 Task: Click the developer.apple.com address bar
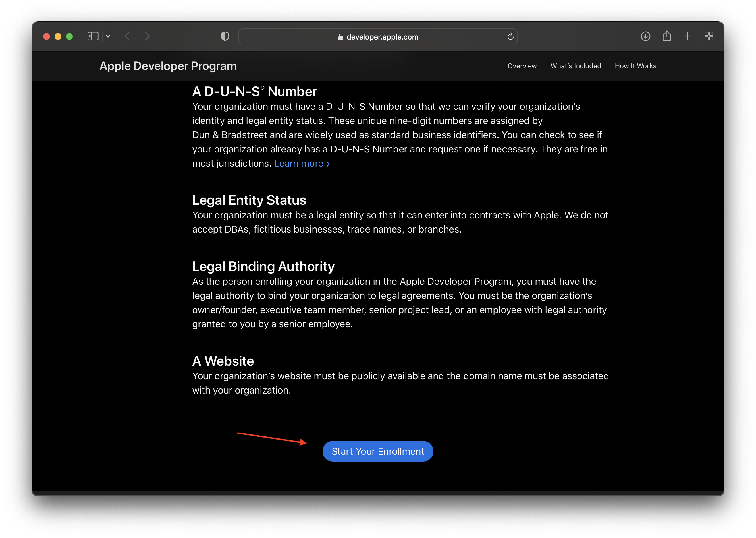378,36
